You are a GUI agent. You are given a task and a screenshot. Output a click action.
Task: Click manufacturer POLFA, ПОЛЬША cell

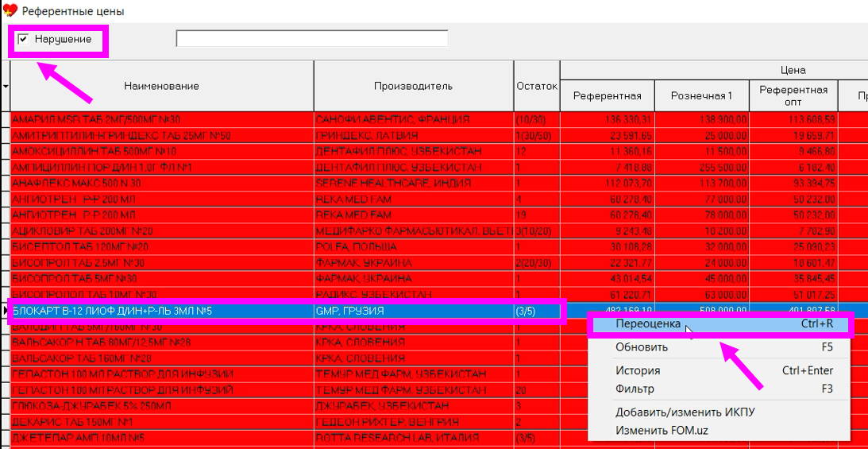click(414, 247)
